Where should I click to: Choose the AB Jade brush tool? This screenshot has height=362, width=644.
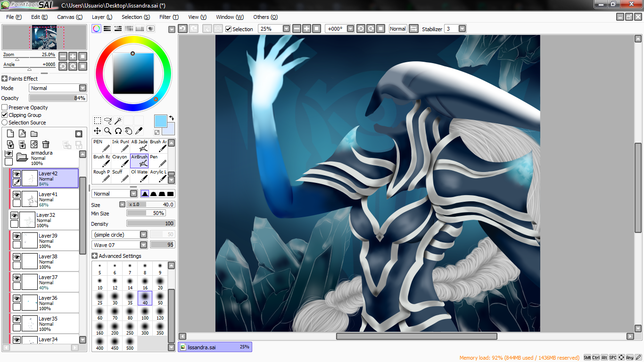point(139,146)
